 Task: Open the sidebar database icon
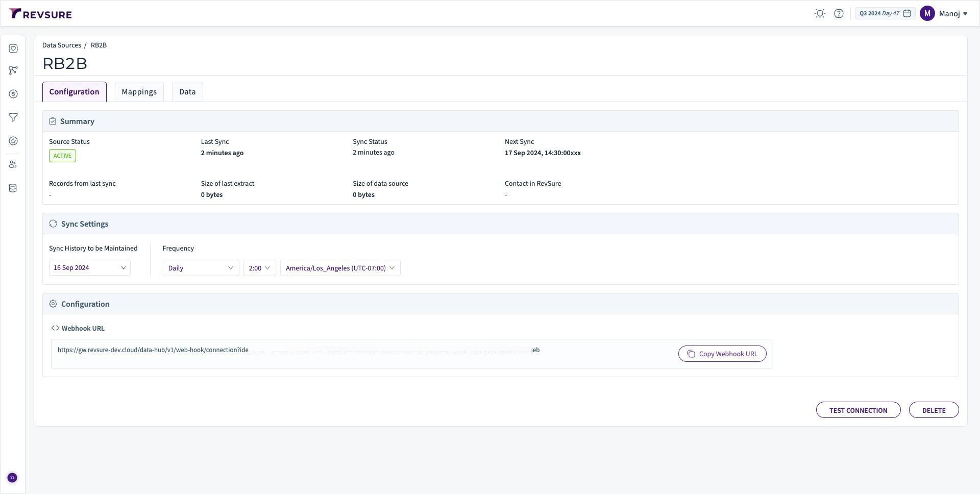click(x=13, y=188)
